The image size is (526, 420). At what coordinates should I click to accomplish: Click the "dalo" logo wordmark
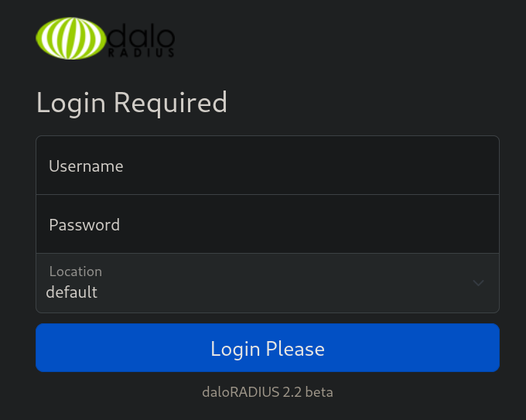[141, 36]
